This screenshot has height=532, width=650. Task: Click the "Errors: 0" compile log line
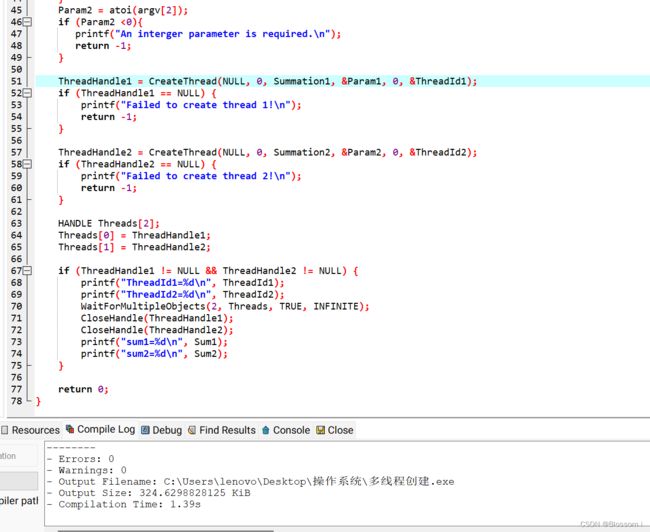(x=80, y=459)
